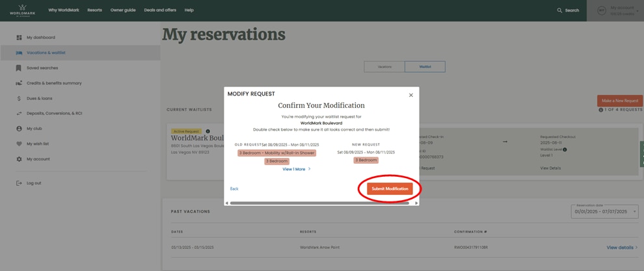Open Why WorldMark menu
This screenshot has height=271, width=644.
pyautogui.click(x=63, y=10)
